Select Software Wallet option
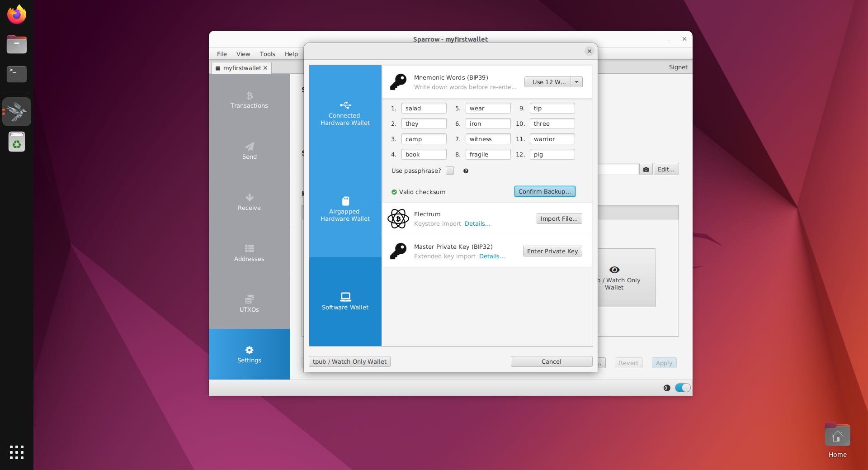Image resolution: width=868 pixels, height=470 pixels. point(345,301)
